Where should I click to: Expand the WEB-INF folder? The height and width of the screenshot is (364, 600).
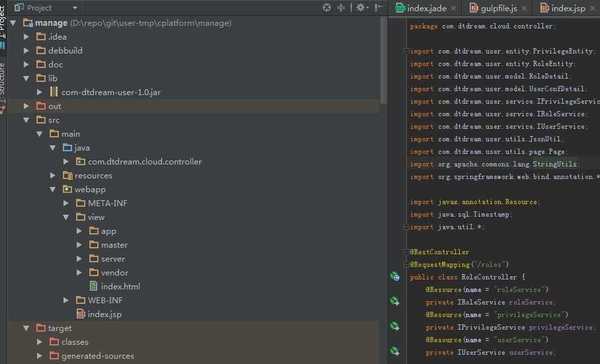[65, 300]
